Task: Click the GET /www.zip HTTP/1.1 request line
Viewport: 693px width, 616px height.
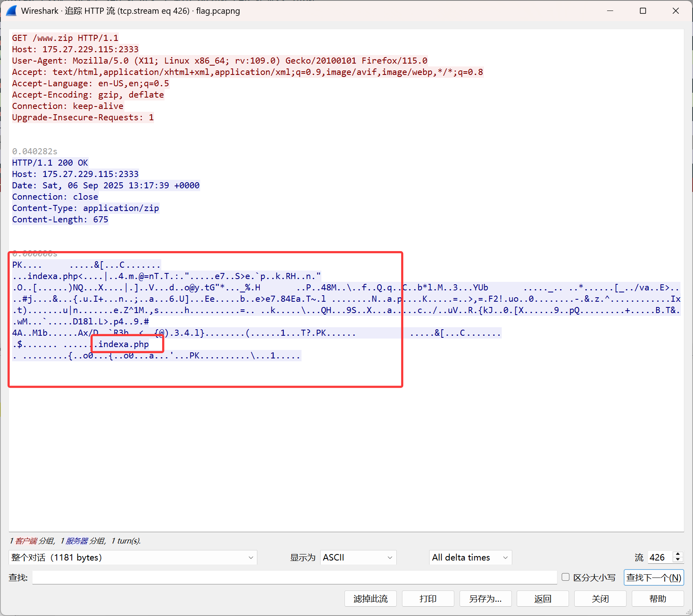Action: [65, 38]
